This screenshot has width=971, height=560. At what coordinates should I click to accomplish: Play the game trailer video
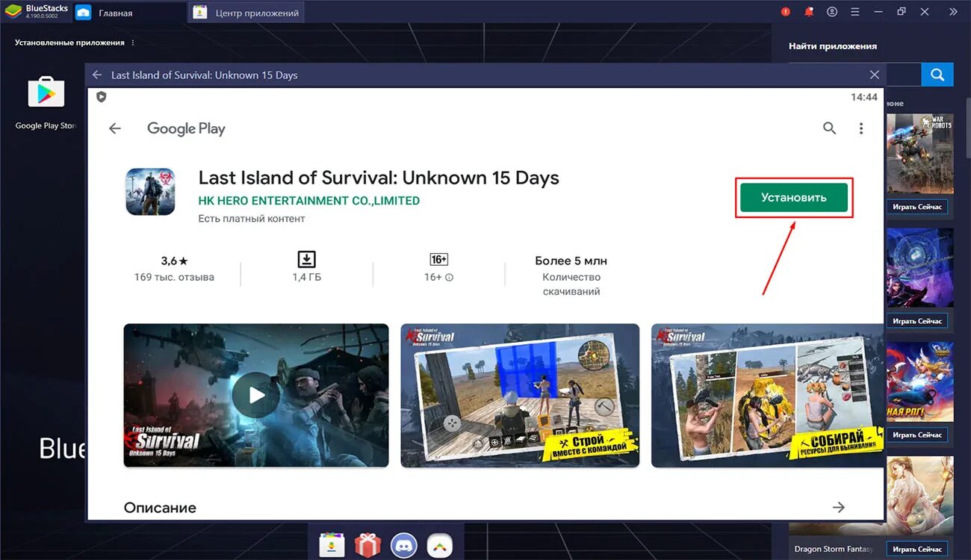pos(256,395)
